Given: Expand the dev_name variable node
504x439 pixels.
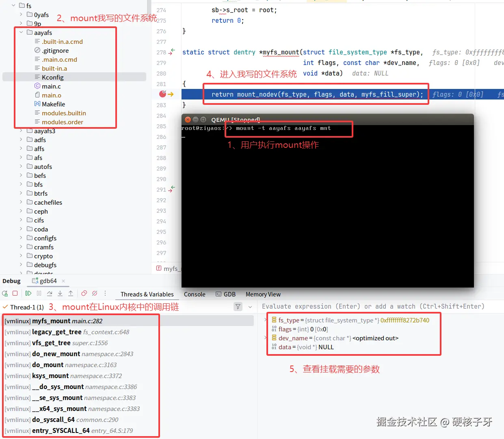Looking at the screenshot, I should (x=266, y=338).
